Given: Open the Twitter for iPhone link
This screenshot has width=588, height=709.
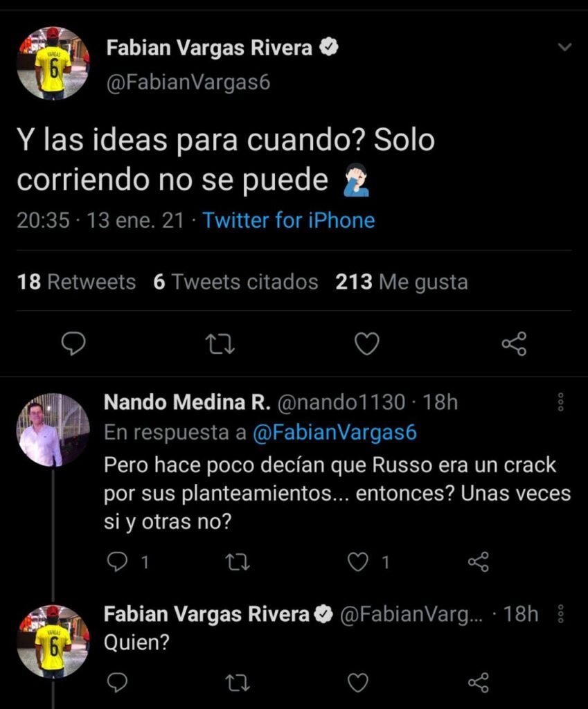Looking at the screenshot, I should (289, 221).
